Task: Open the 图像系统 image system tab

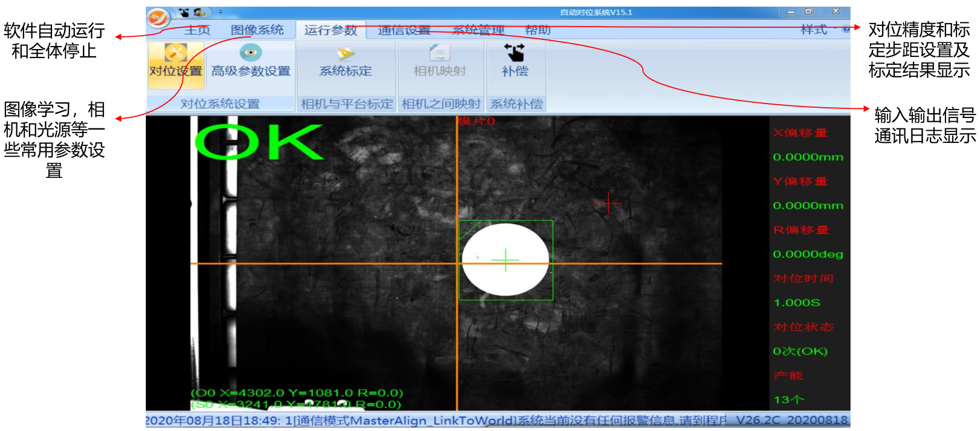Action: coord(257,30)
